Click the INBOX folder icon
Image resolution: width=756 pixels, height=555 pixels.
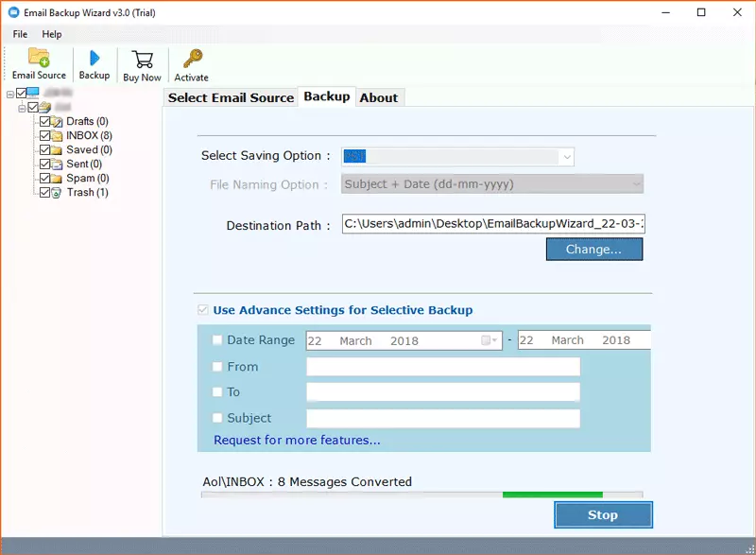[x=57, y=136]
